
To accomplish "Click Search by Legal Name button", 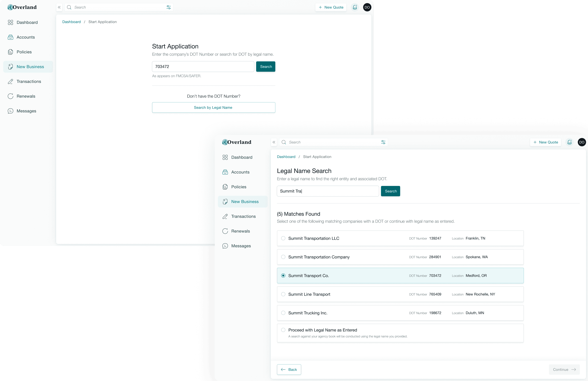I will [x=213, y=108].
